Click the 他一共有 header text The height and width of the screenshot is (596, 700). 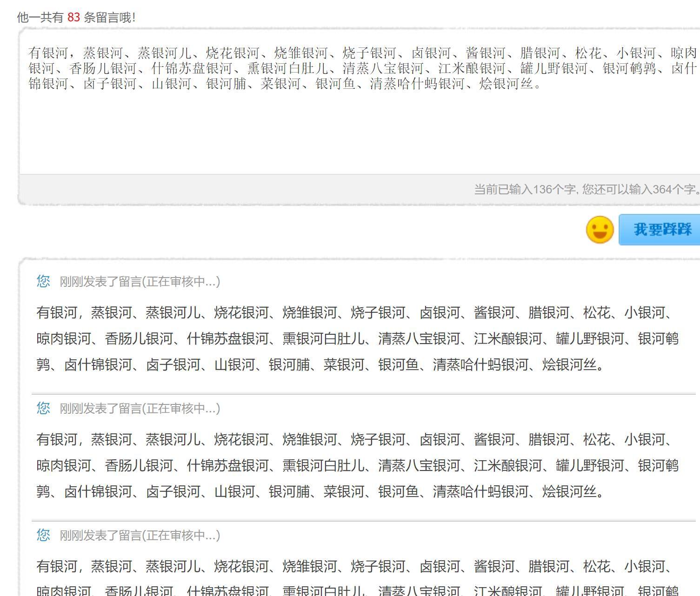click(40, 18)
